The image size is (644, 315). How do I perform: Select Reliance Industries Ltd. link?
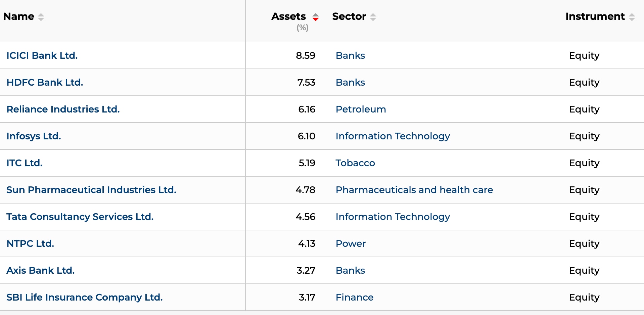pyautogui.click(x=63, y=109)
